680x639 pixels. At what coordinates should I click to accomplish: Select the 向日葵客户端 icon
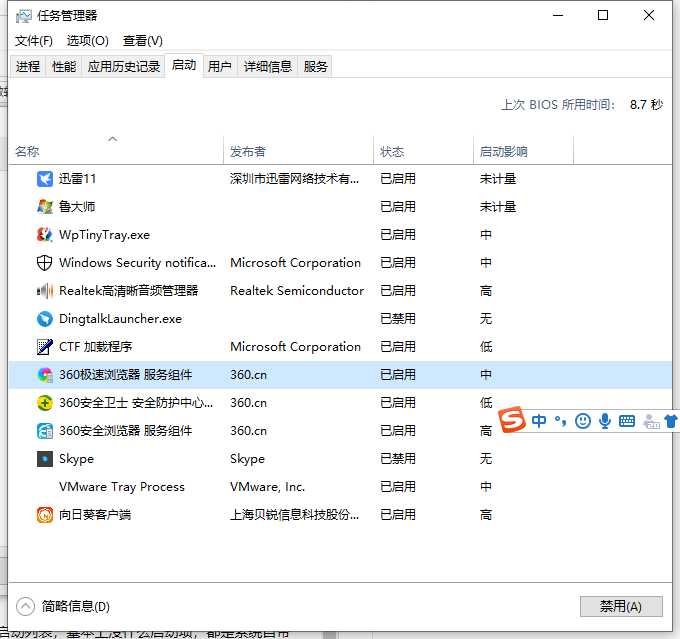point(45,515)
